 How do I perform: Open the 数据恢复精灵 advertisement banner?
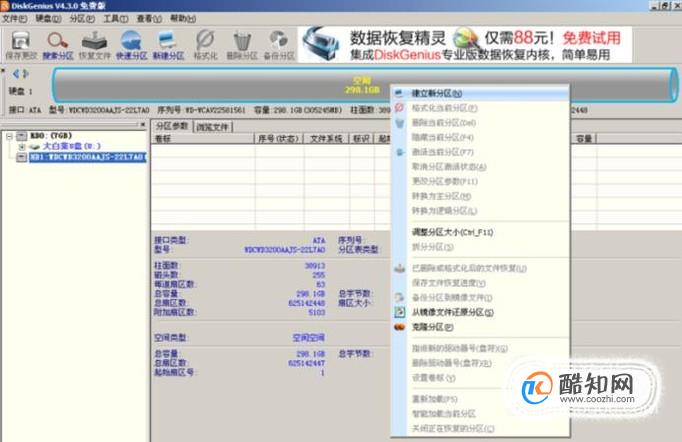(465, 45)
